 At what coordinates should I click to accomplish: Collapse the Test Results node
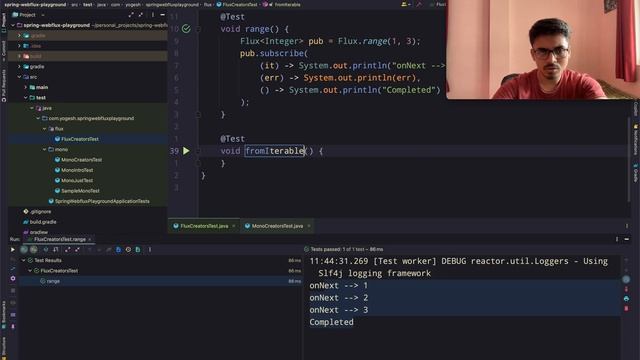click(x=24, y=260)
